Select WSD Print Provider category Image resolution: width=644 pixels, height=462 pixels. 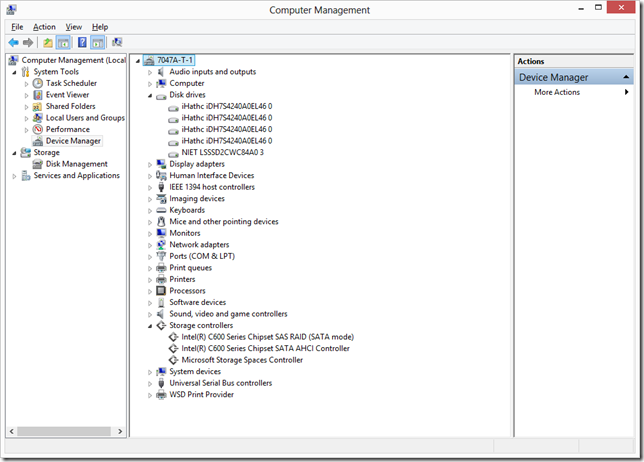pyautogui.click(x=202, y=394)
